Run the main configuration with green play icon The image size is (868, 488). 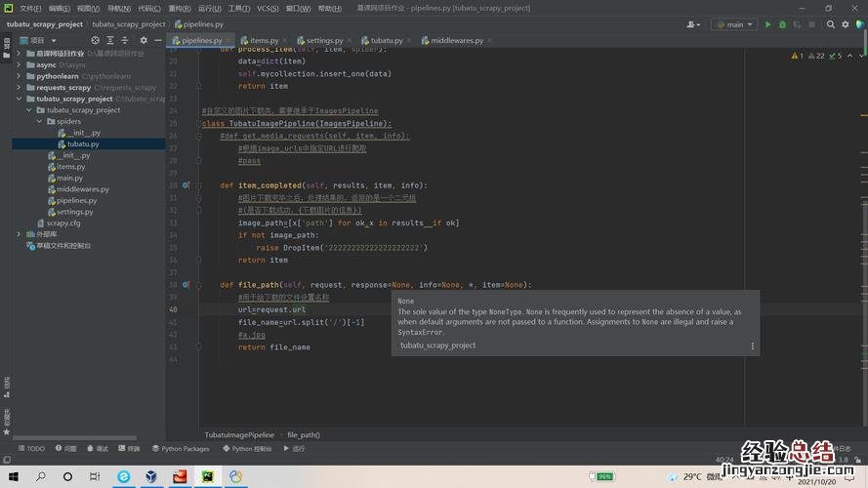767,24
